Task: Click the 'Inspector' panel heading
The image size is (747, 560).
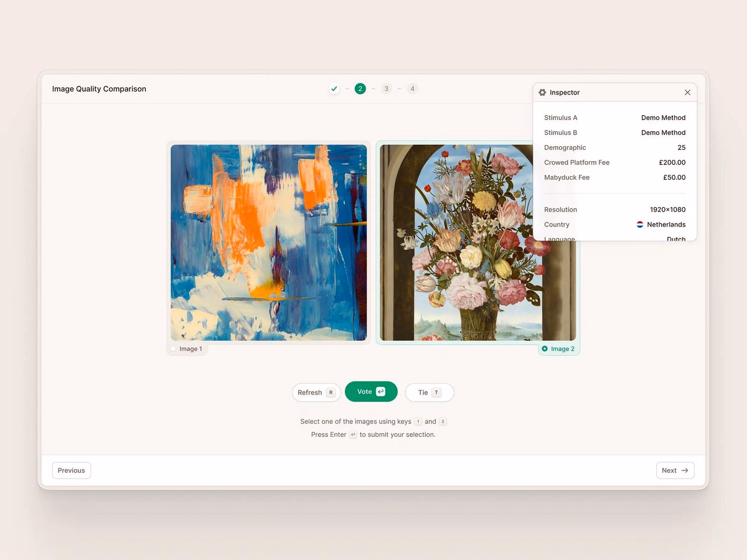Action: coord(565,93)
